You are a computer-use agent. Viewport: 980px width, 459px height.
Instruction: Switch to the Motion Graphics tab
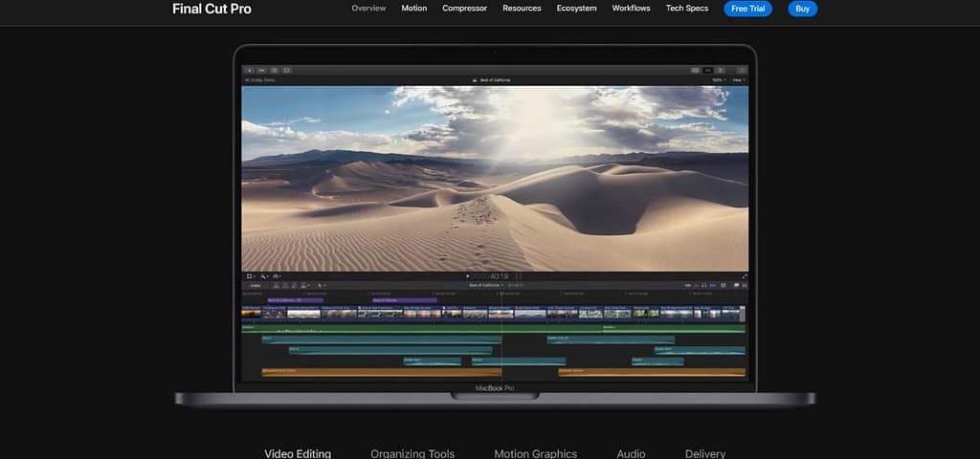535,453
